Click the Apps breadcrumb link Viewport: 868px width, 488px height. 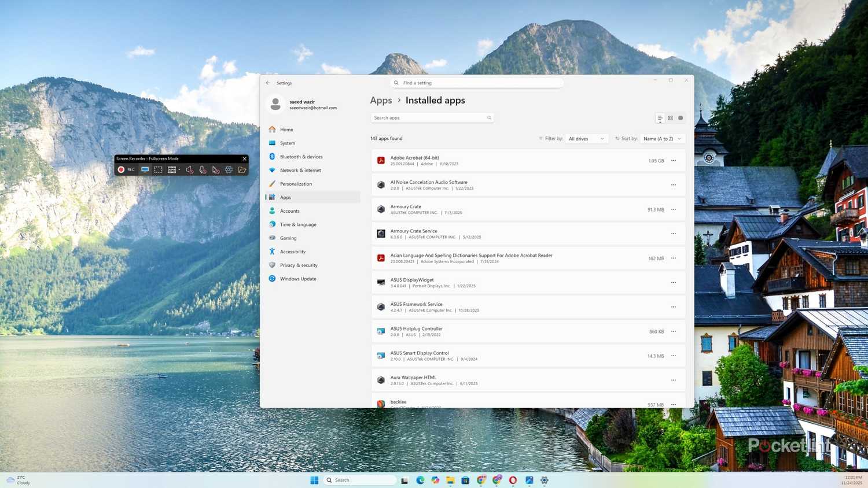381,101
